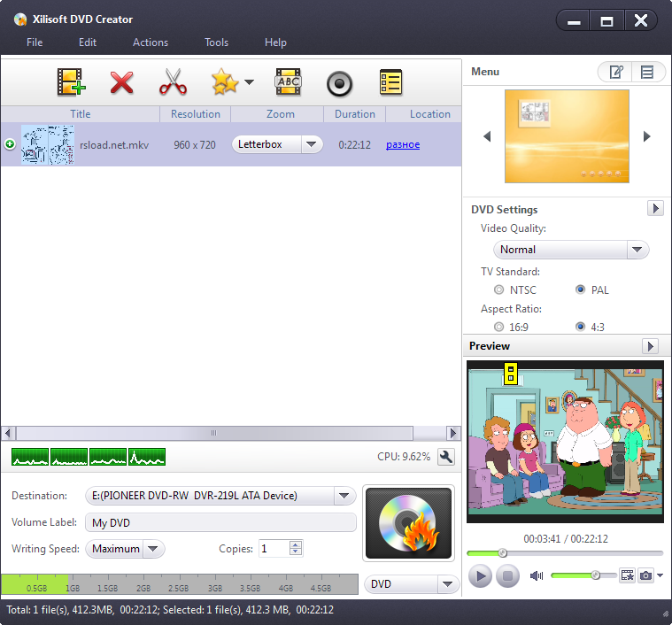Click the stars effects icon
This screenshot has width=672, height=625.
tap(225, 81)
